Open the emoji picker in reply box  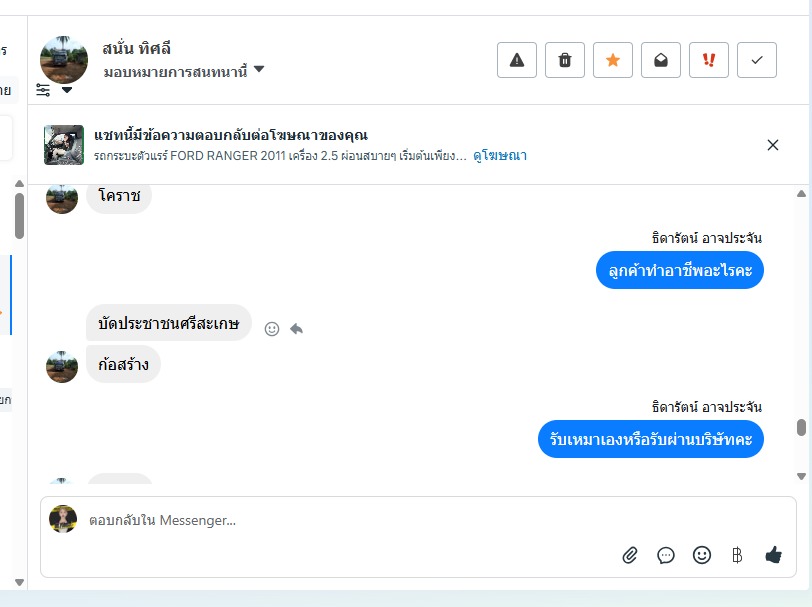pyautogui.click(x=702, y=555)
